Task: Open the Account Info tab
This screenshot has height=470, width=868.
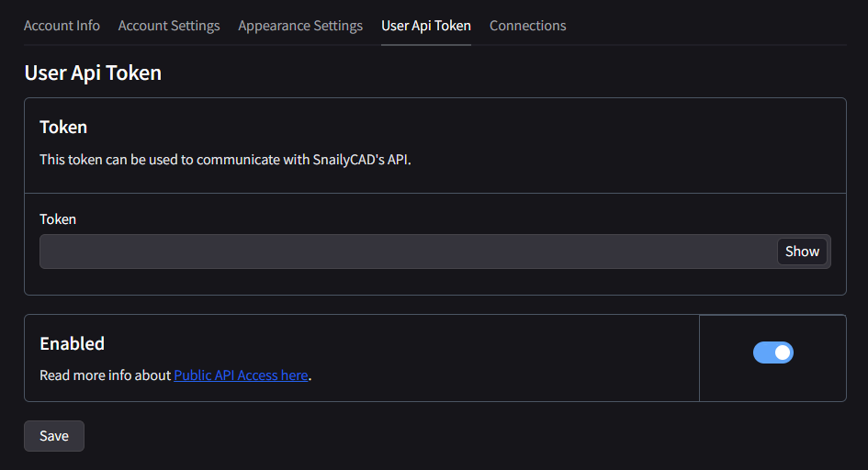Action: tap(62, 26)
